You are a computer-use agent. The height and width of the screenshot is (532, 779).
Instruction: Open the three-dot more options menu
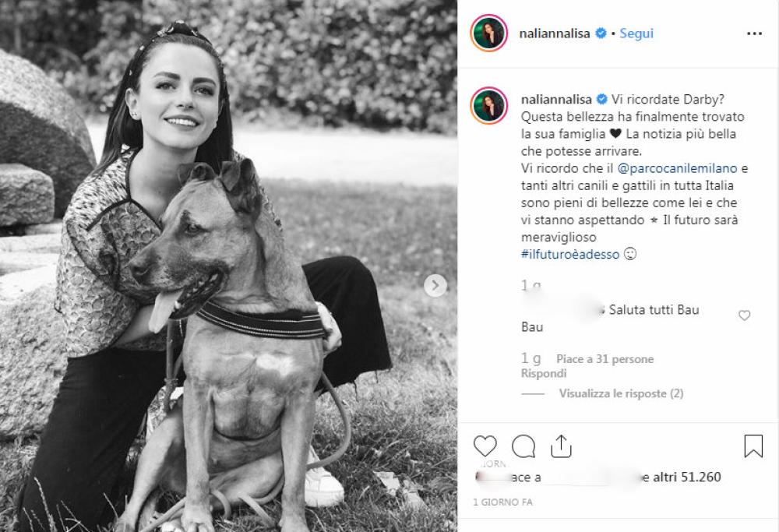coord(754,34)
